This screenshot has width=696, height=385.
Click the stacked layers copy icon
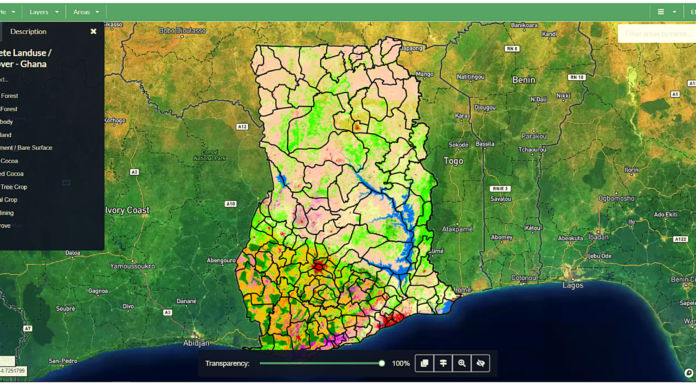coord(424,363)
